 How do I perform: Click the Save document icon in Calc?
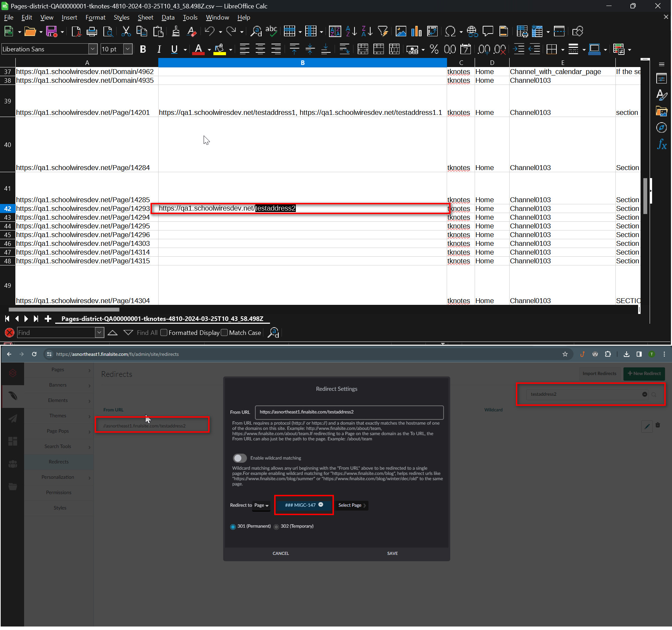[52, 31]
